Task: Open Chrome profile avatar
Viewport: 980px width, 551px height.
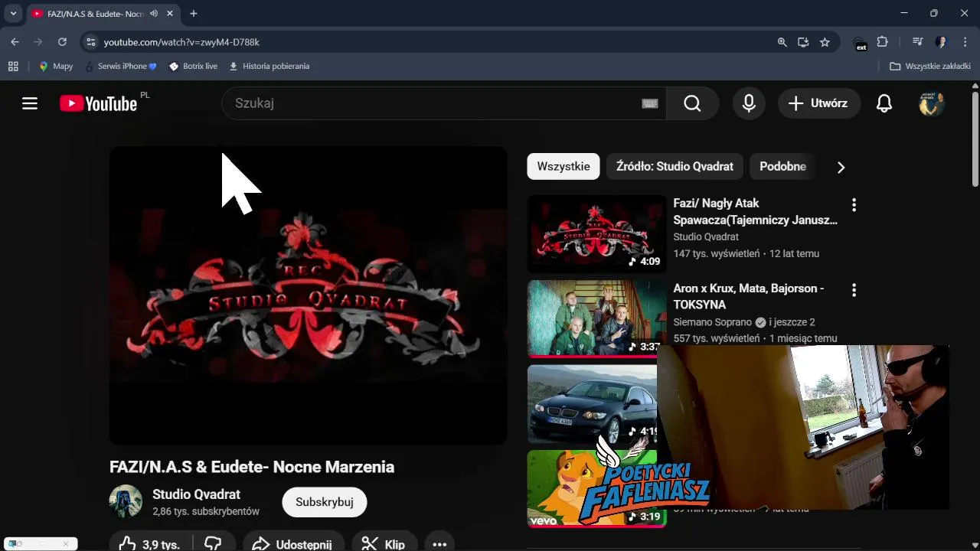Action: click(942, 42)
